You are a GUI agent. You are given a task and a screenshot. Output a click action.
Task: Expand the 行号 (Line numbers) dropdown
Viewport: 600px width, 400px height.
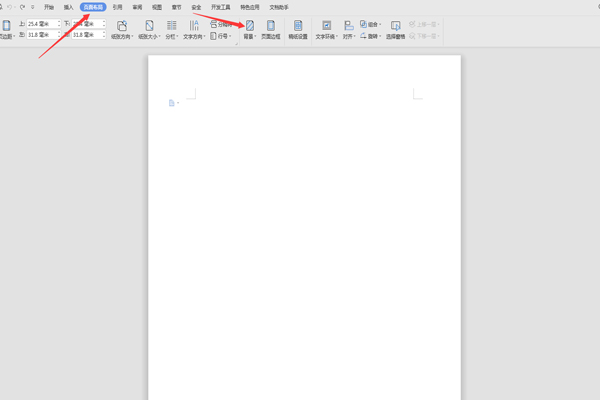(x=221, y=35)
